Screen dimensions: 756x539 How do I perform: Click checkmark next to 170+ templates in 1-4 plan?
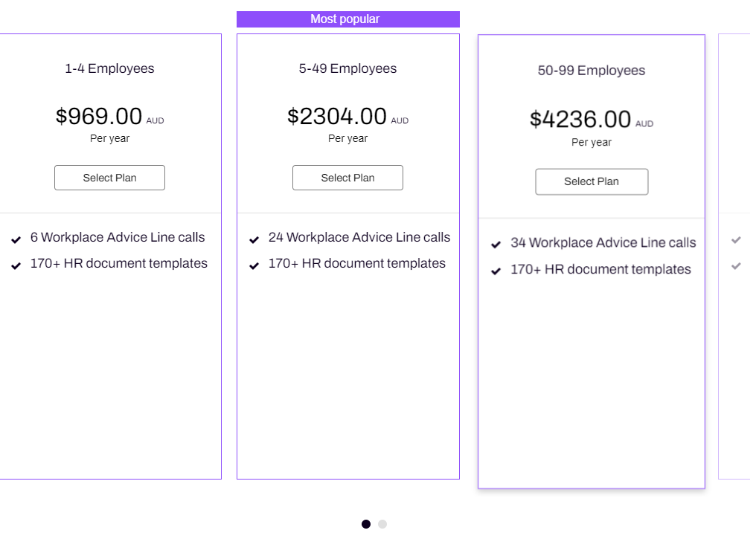16,265
